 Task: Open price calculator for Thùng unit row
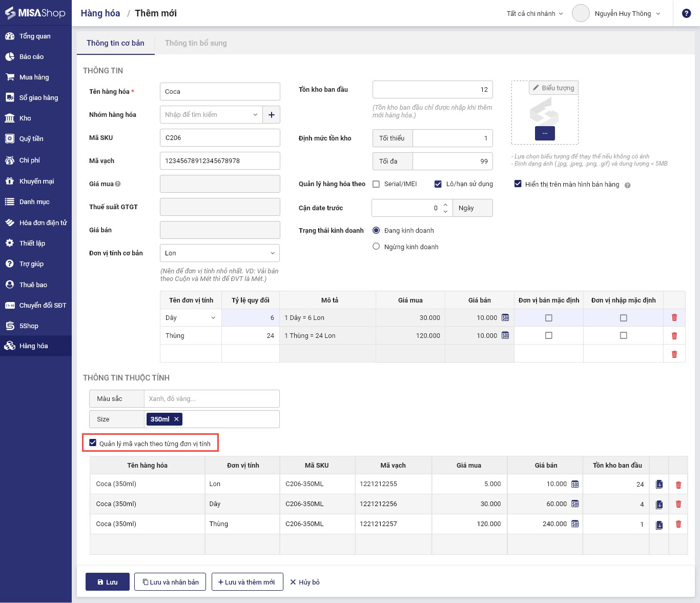[x=505, y=335]
